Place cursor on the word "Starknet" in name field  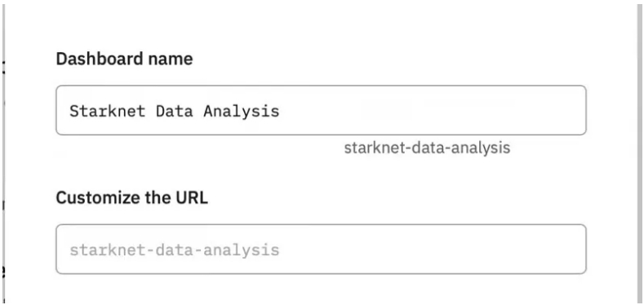[x=107, y=111]
